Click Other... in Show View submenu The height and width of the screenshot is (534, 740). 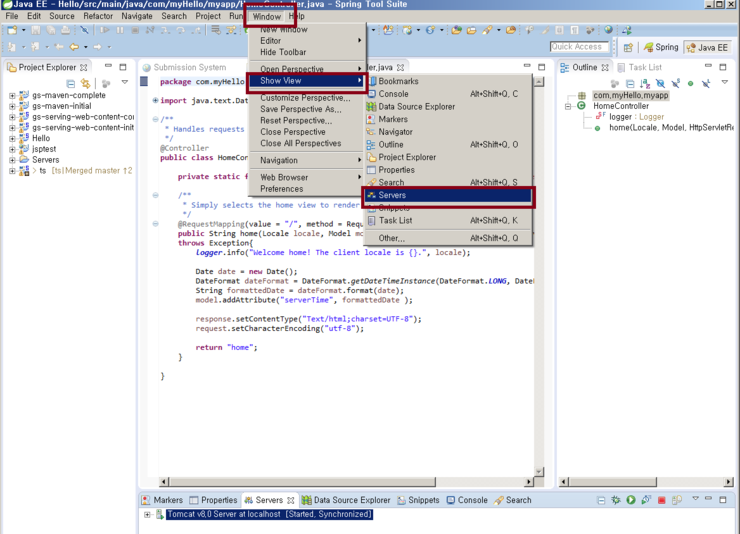[x=448, y=238]
